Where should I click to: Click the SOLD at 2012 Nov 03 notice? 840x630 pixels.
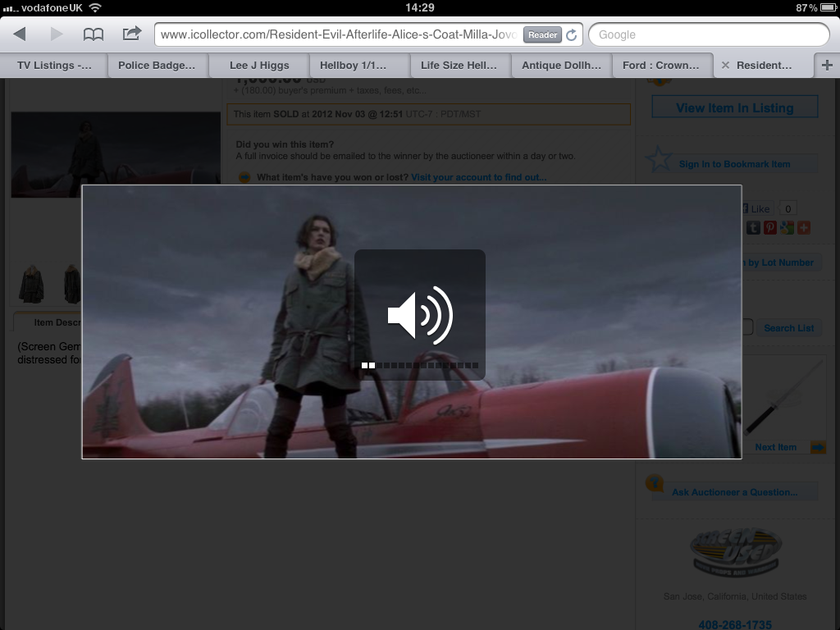tap(428, 114)
